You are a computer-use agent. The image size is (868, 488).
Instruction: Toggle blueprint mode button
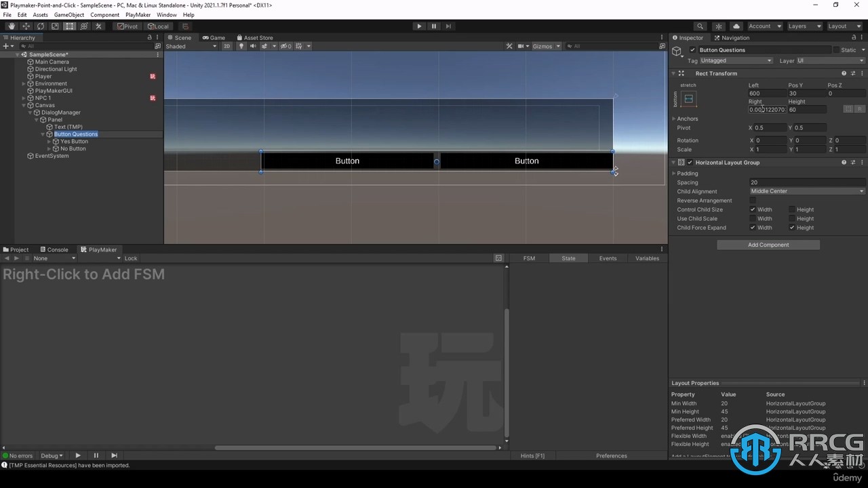pos(848,109)
